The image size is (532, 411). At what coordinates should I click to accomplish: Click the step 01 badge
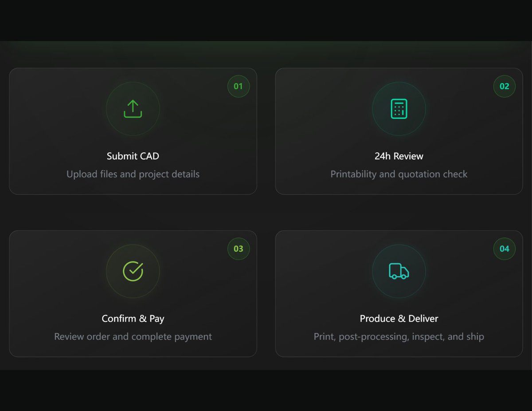point(239,86)
